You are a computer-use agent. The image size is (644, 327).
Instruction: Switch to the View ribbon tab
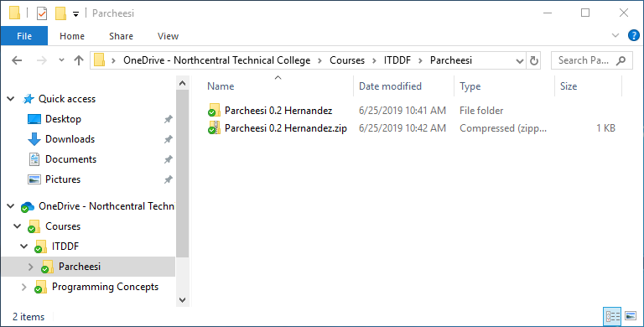click(168, 36)
